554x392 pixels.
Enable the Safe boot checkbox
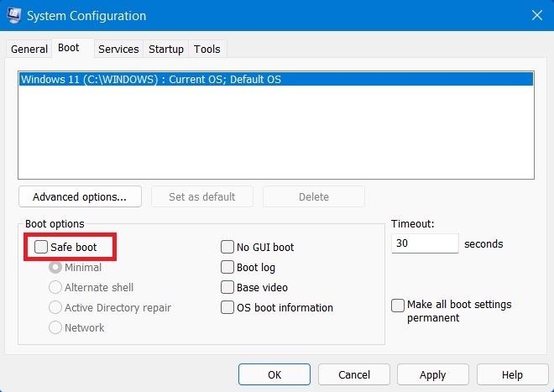point(41,247)
